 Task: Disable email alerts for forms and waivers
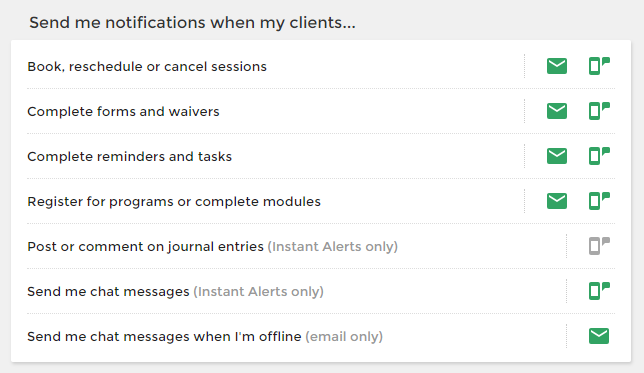pyautogui.click(x=557, y=111)
